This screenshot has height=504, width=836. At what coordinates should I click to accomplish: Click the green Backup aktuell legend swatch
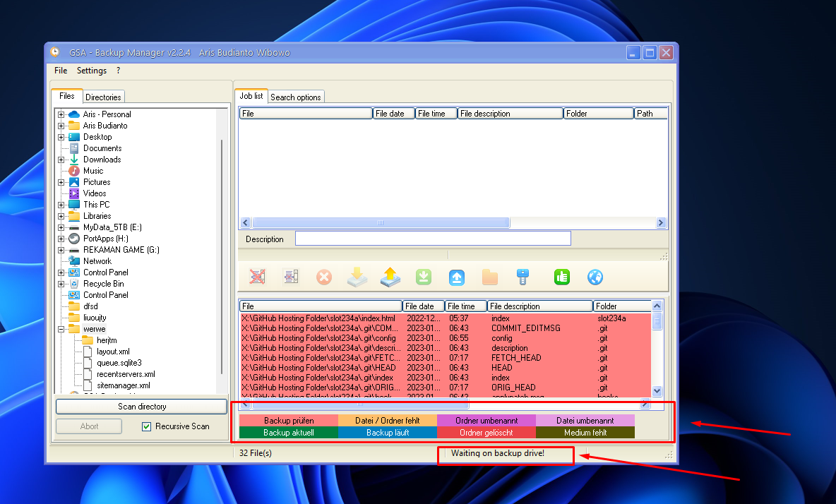[x=289, y=433]
